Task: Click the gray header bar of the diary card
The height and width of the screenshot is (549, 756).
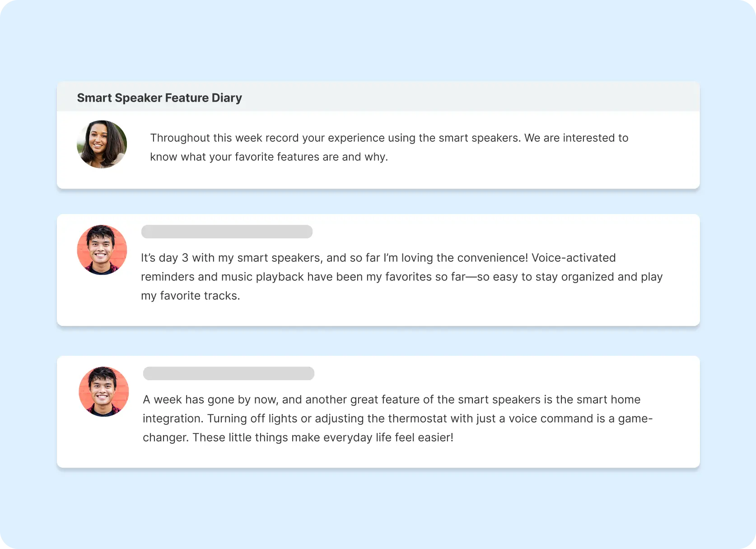Action: (378, 97)
